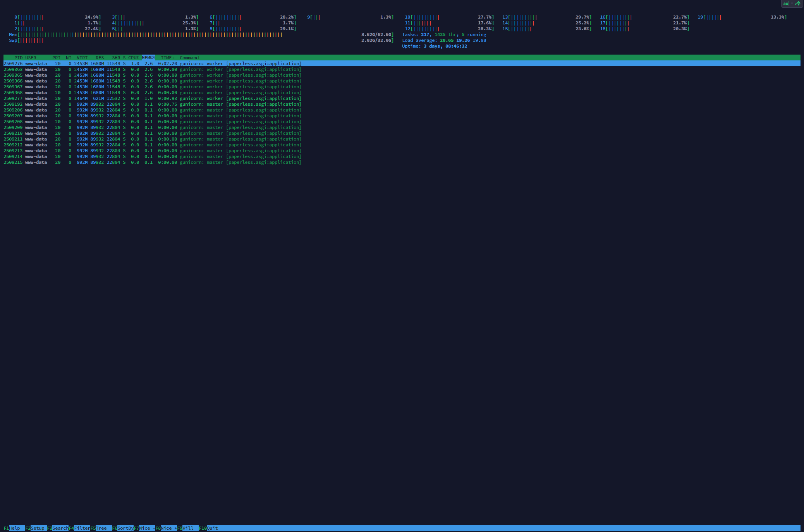Click the green share arrow icon top right
Image resolution: width=804 pixels, height=532 pixels.
pos(797,3)
